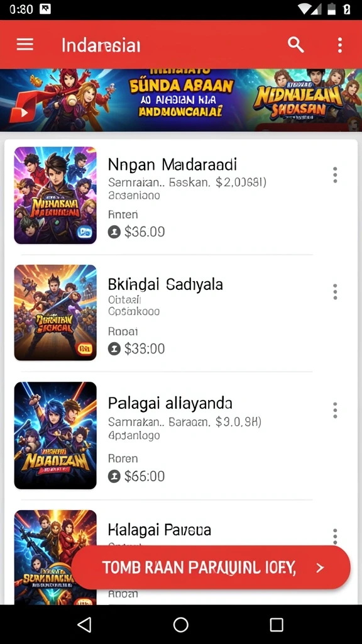Click the play badge on the banner
This screenshot has width=362, height=644.
[19, 112]
